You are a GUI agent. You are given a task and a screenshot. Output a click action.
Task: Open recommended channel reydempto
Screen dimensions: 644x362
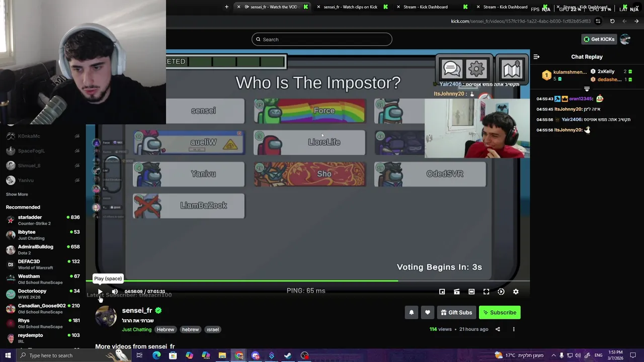(43, 338)
